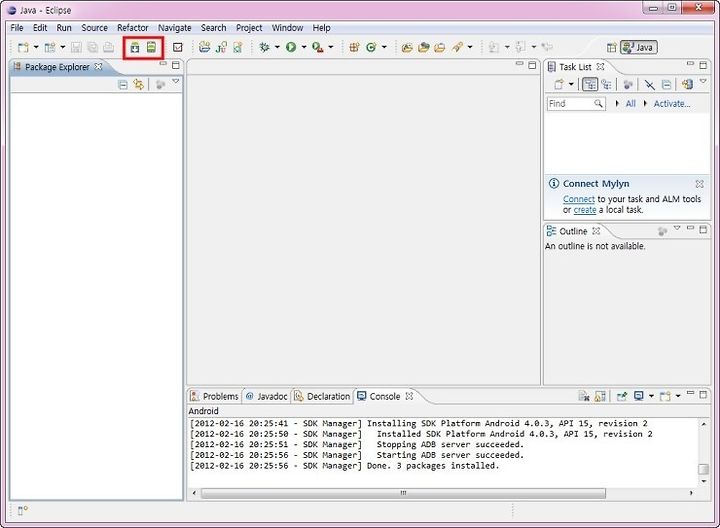Open the External Tools dropdown arrow
Viewport: 720px width, 528px height.
tap(331, 47)
